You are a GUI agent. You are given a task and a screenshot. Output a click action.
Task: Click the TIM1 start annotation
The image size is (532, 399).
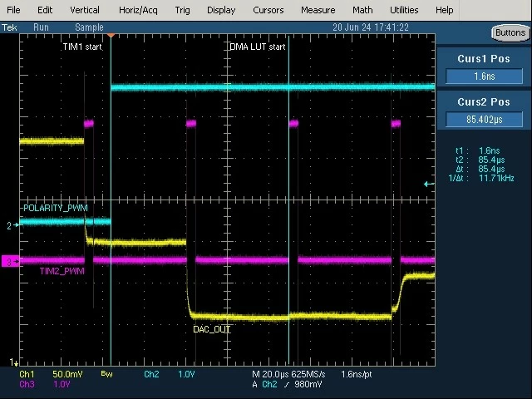(x=82, y=47)
